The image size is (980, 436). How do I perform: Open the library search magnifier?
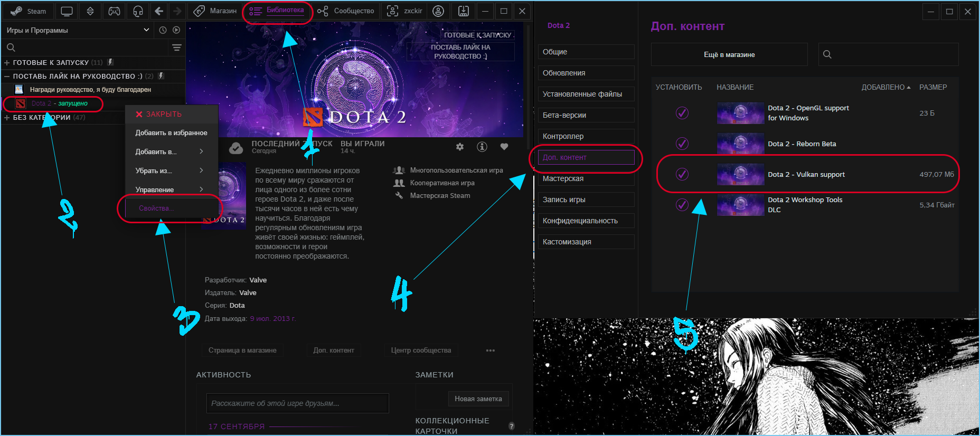tap(11, 48)
